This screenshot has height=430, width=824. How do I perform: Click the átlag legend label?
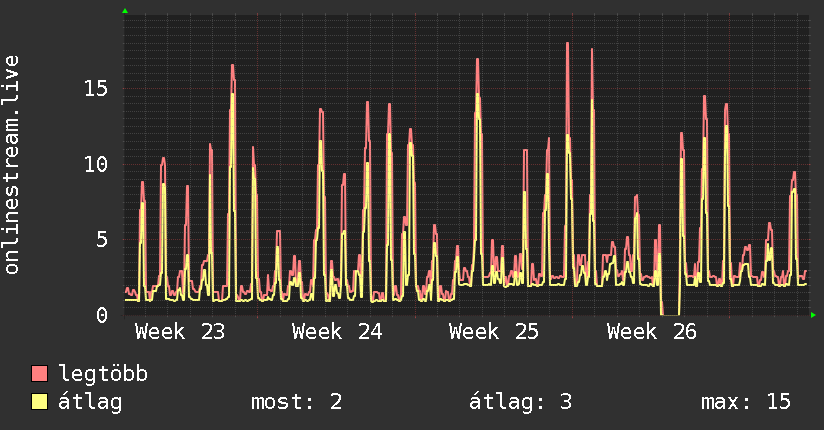pyautogui.click(x=90, y=402)
